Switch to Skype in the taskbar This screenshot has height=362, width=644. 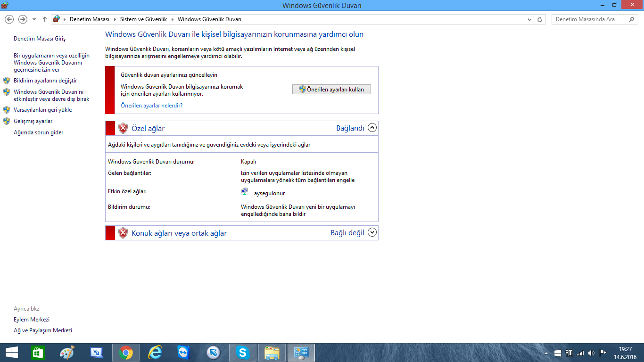coord(243,353)
